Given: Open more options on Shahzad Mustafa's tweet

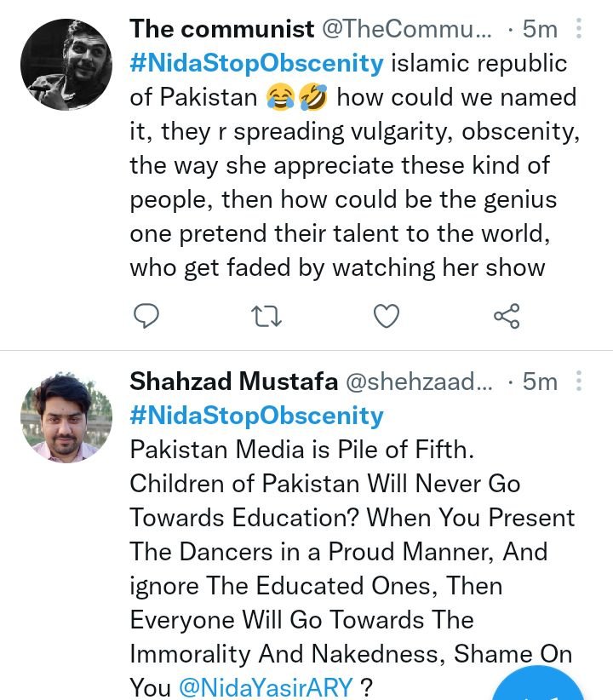Looking at the screenshot, I should pos(580,382).
